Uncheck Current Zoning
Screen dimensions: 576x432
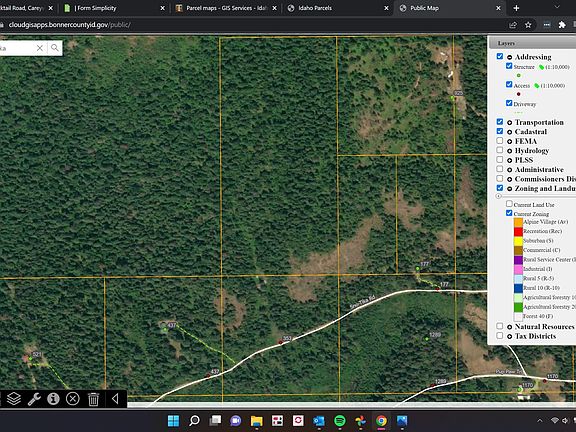click(x=509, y=213)
